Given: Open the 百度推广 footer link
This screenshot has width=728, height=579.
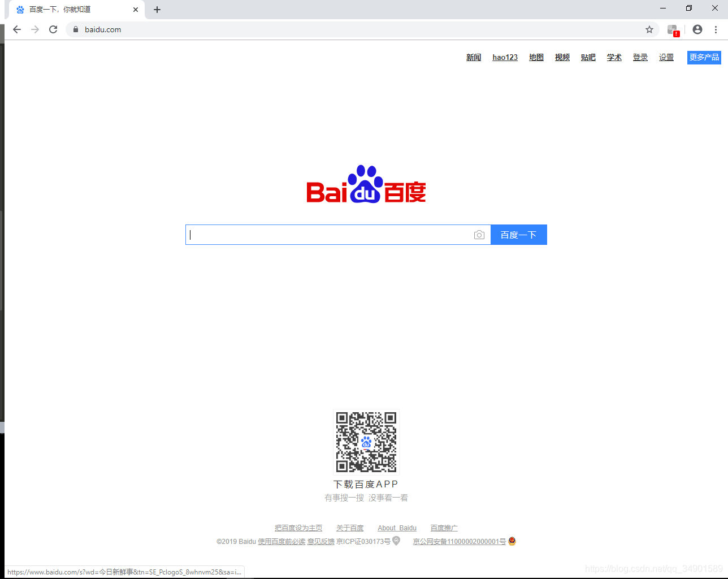Looking at the screenshot, I should coord(444,528).
